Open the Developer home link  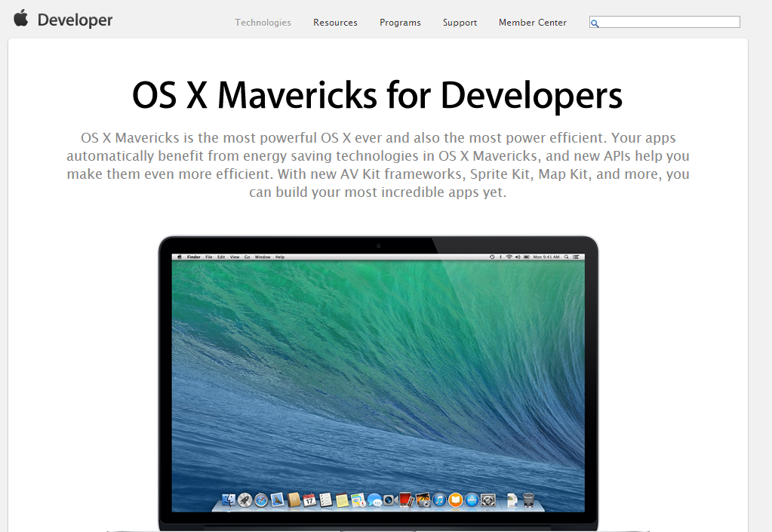click(75, 20)
